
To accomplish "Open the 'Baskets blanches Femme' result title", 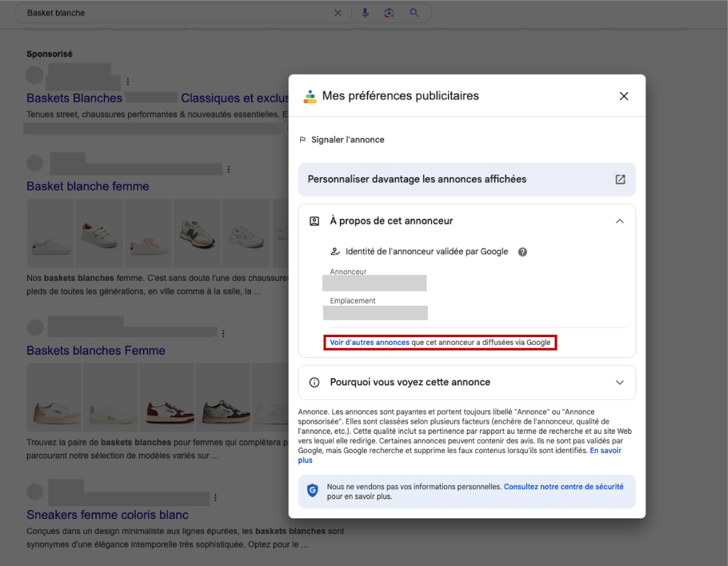I will click(x=96, y=351).
